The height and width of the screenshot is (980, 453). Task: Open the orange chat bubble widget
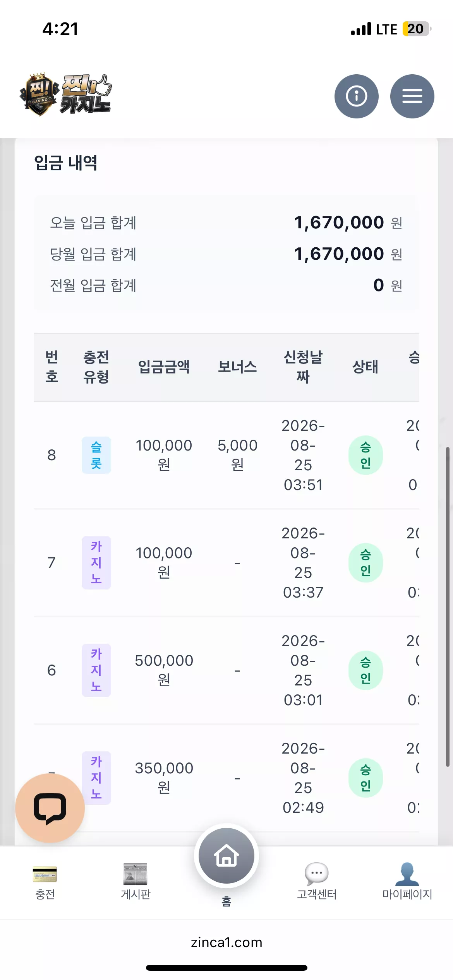pyautogui.click(x=50, y=808)
